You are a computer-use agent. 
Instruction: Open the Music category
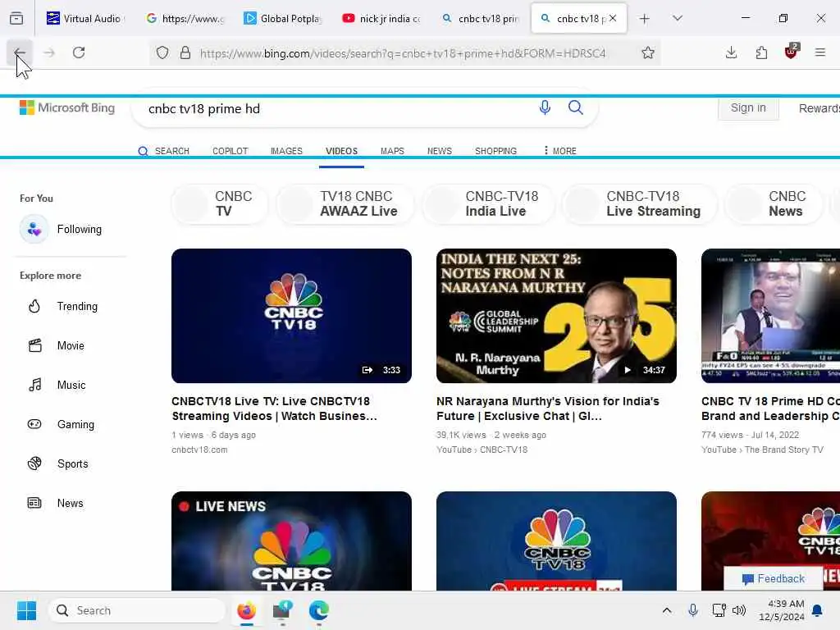click(57, 386)
